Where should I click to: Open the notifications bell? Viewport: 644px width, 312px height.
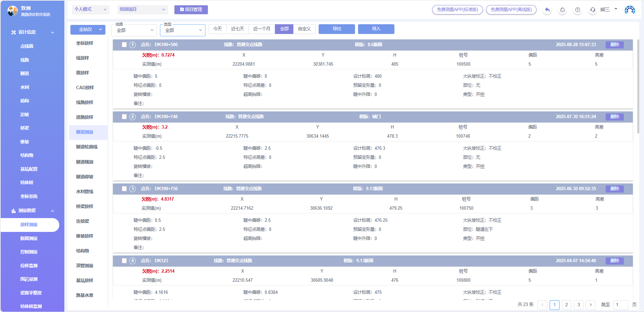coord(562,10)
